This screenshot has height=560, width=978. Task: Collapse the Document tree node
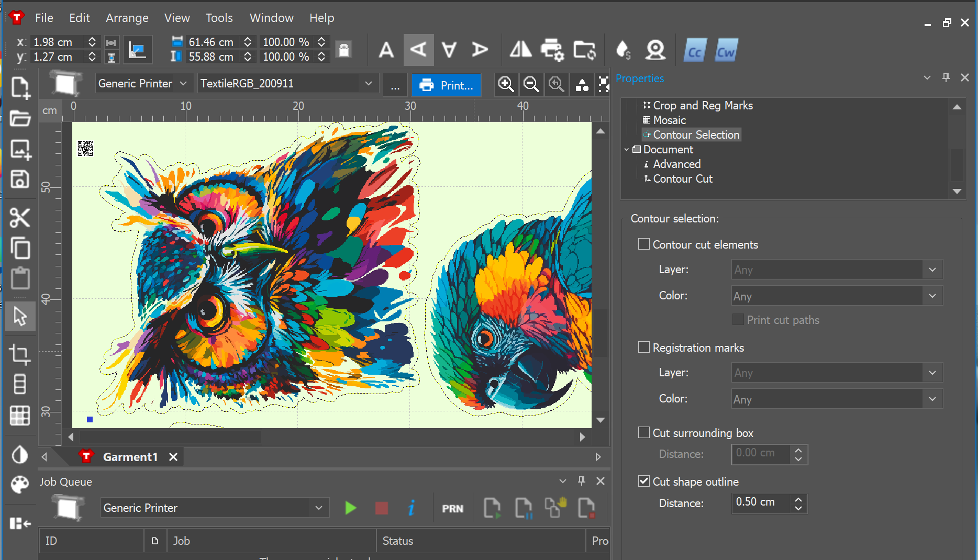[627, 150]
